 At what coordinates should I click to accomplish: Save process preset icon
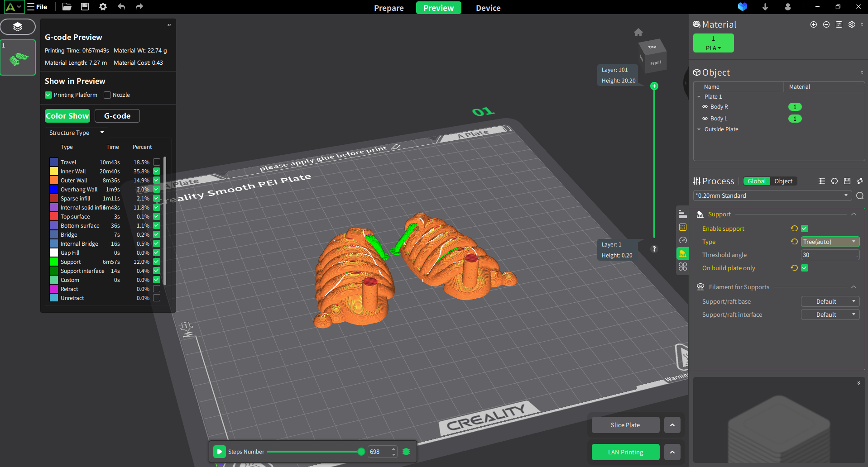coord(847,181)
